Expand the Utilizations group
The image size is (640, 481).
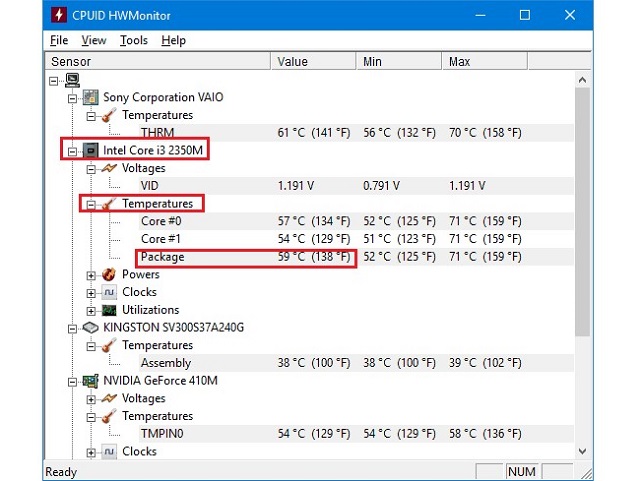91,311
